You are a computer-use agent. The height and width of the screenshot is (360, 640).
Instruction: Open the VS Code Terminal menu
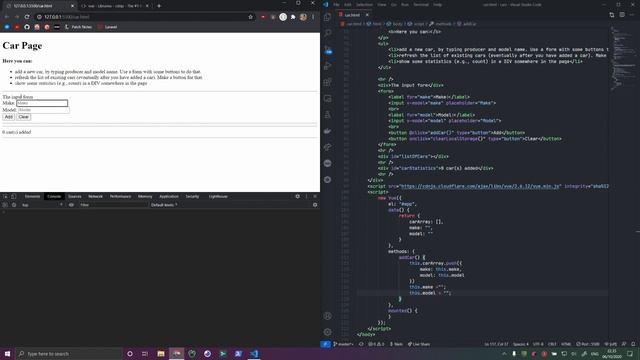click(421, 4)
